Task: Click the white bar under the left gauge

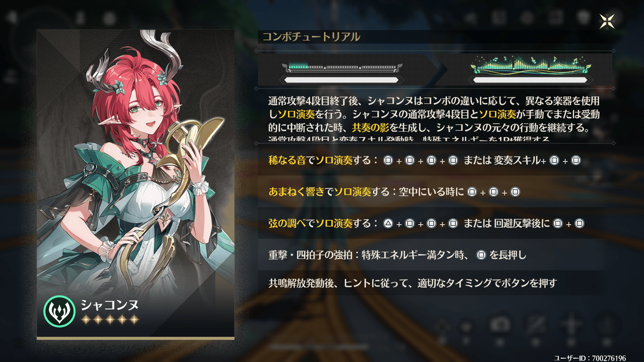Action: 342,80
